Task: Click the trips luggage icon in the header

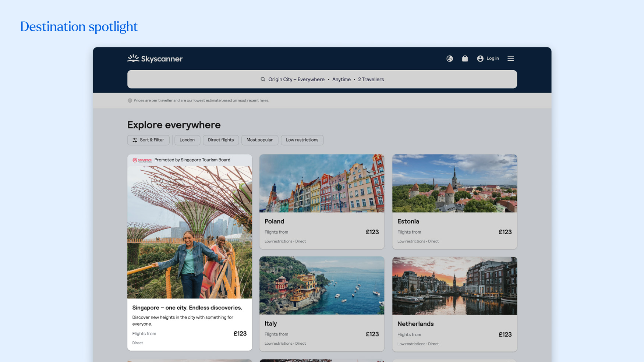Action: (x=465, y=58)
